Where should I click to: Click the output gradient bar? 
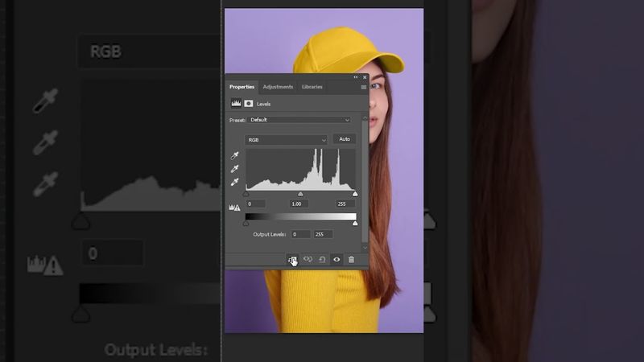click(300, 216)
